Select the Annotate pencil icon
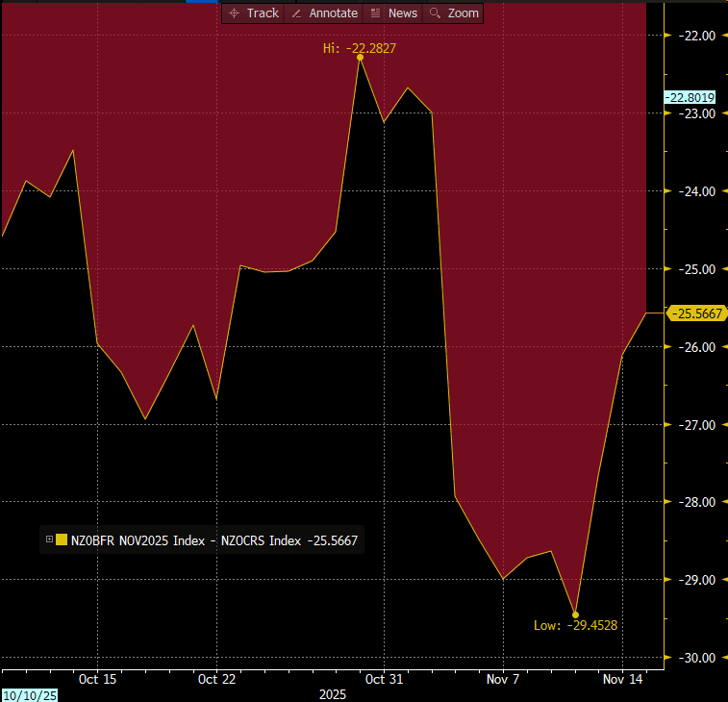 (x=297, y=13)
